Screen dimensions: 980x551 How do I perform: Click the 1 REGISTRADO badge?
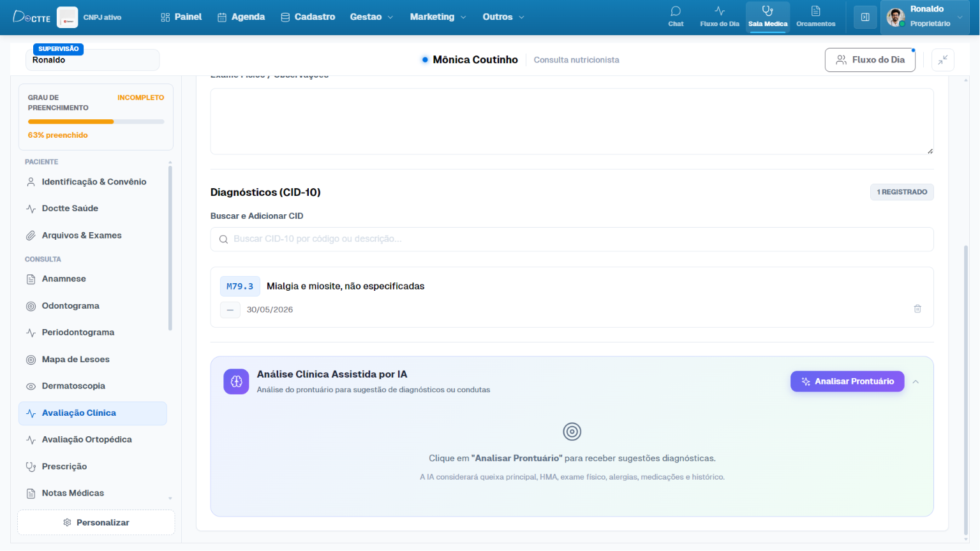point(902,192)
